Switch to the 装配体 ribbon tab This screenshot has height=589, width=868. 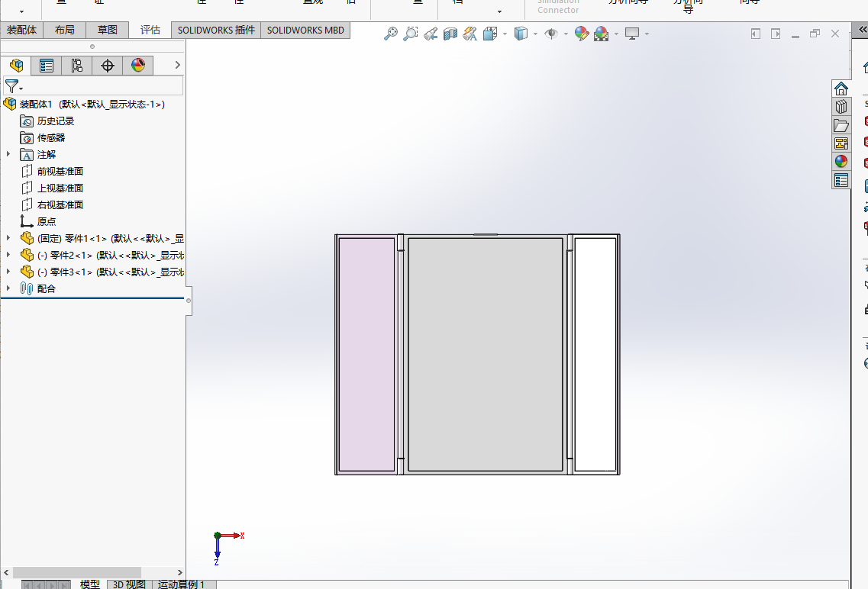click(x=21, y=30)
